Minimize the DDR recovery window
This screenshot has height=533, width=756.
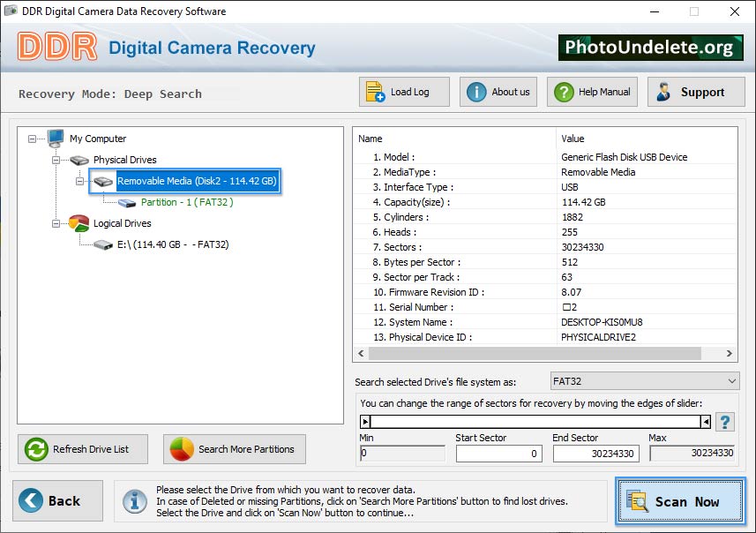(x=655, y=11)
